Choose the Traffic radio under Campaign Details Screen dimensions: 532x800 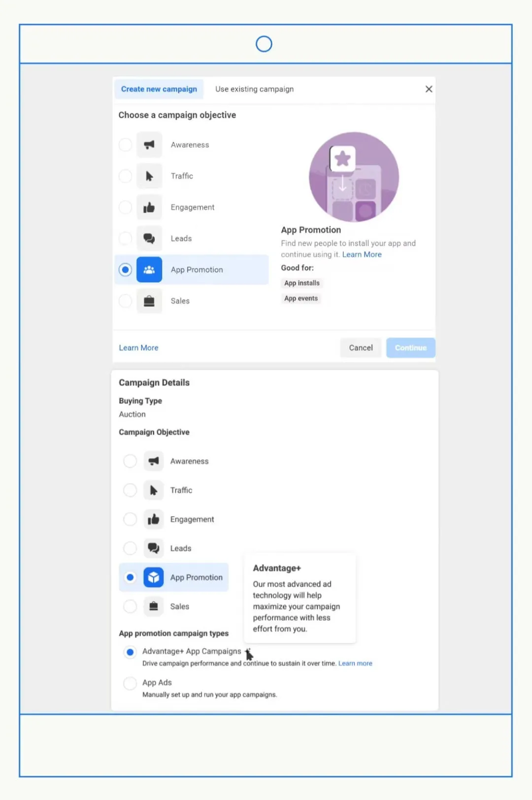pyautogui.click(x=130, y=490)
